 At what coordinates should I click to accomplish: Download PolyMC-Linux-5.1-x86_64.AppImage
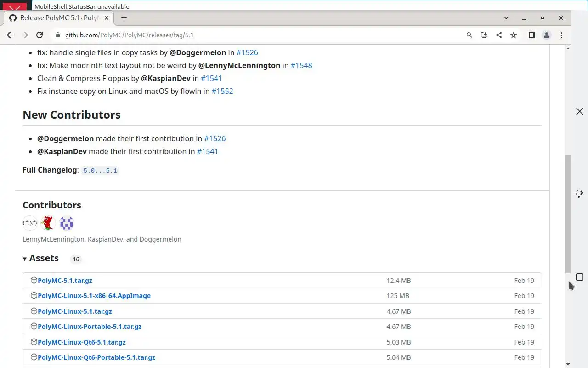click(x=94, y=296)
